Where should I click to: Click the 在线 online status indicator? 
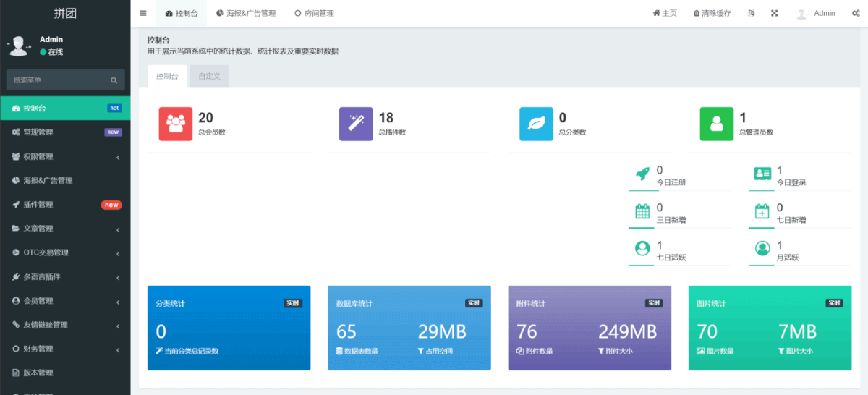point(51,52)
